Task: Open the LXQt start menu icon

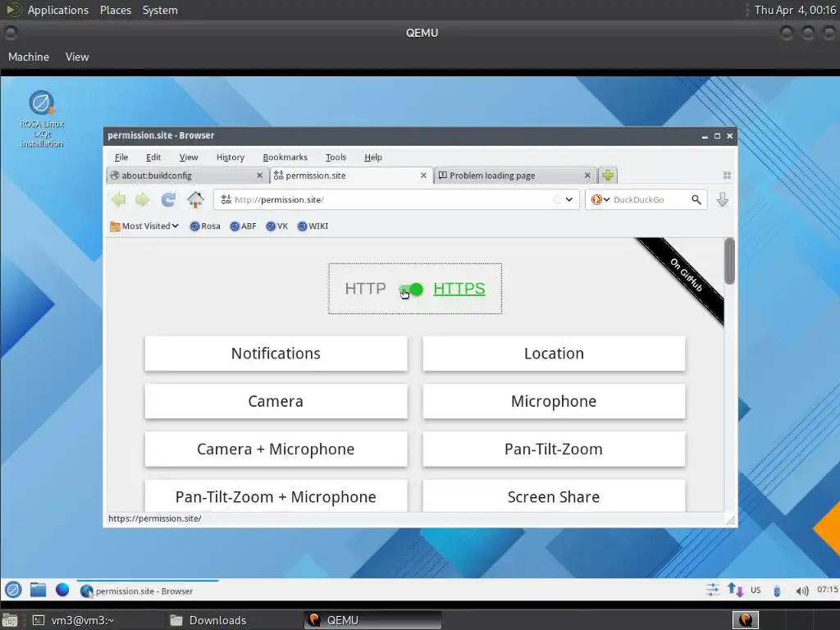Action: [x=13, y=590]
